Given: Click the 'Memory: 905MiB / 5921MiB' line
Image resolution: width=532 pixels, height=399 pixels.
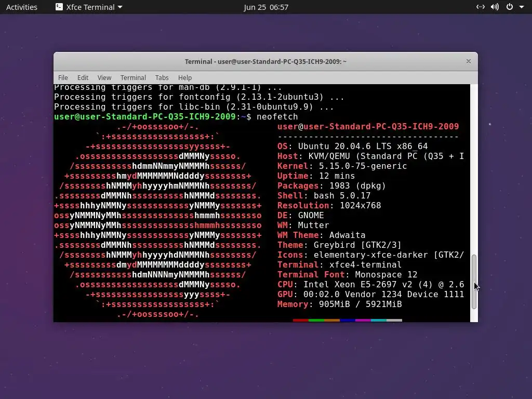Looking at the screenshot, I should (x=339, y=303).
